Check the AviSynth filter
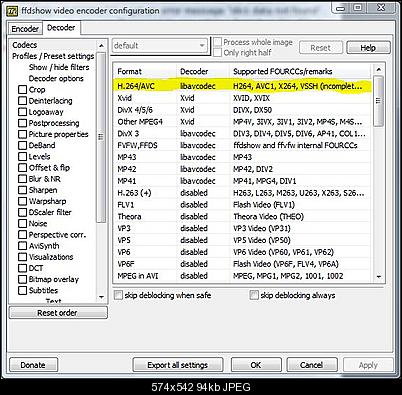The width and height of the screenshot is (402, 395). coord(22,246)
